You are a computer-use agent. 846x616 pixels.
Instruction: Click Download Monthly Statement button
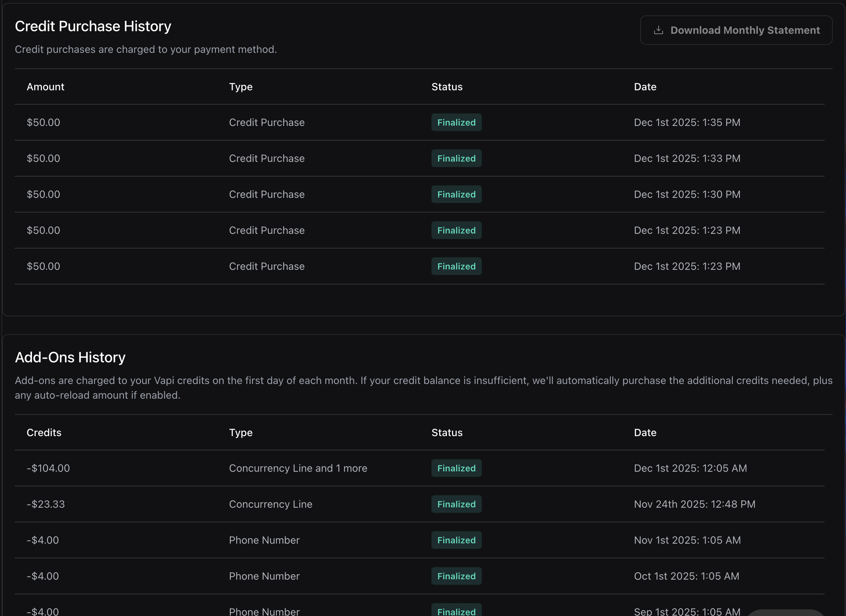[x=736, y=30]
